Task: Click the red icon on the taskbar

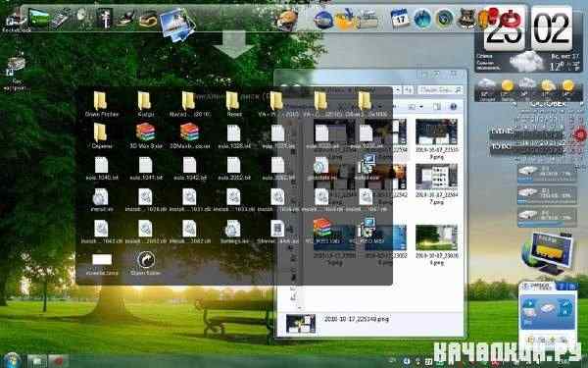Action: point(58,361)
